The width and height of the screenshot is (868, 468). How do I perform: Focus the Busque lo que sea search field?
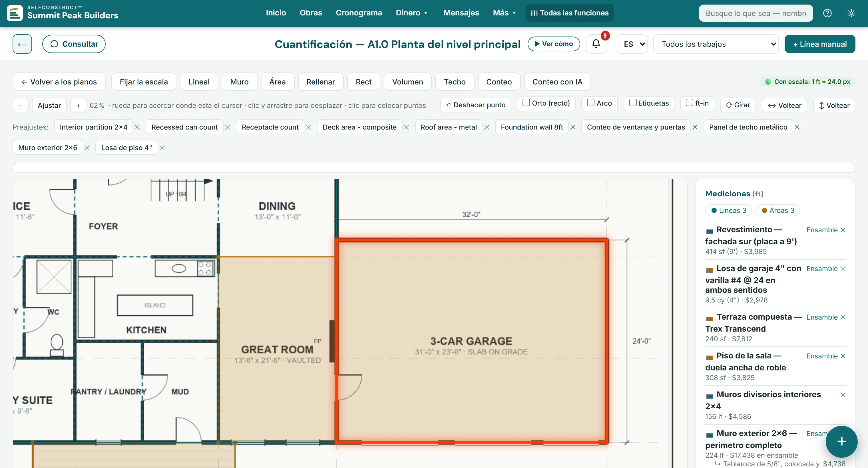(x=756, y=13)
